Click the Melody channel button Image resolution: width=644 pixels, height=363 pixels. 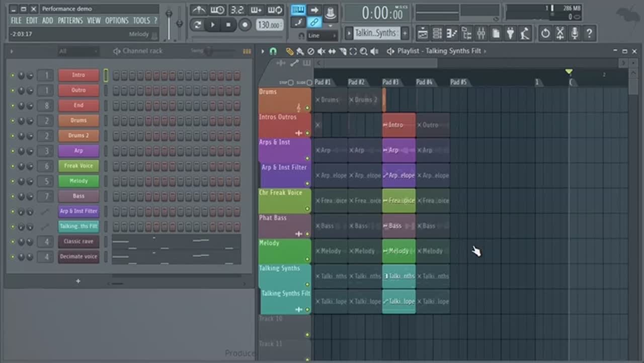coord(78,181)
